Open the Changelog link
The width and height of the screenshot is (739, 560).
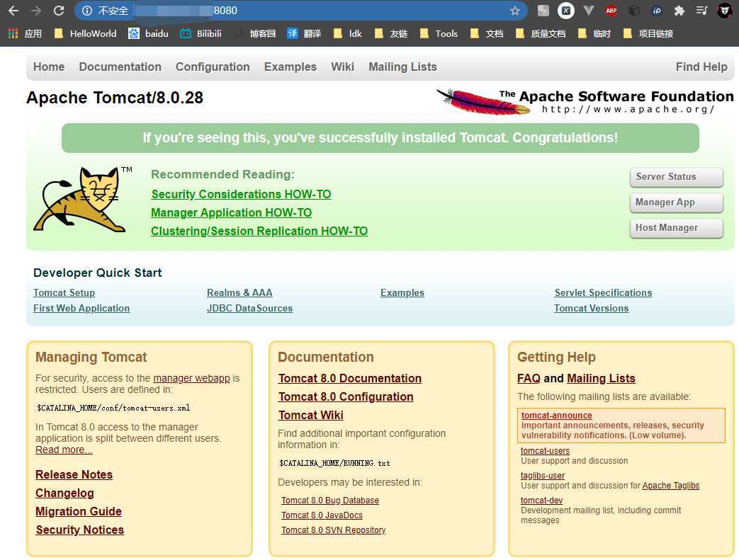point(65,493)
